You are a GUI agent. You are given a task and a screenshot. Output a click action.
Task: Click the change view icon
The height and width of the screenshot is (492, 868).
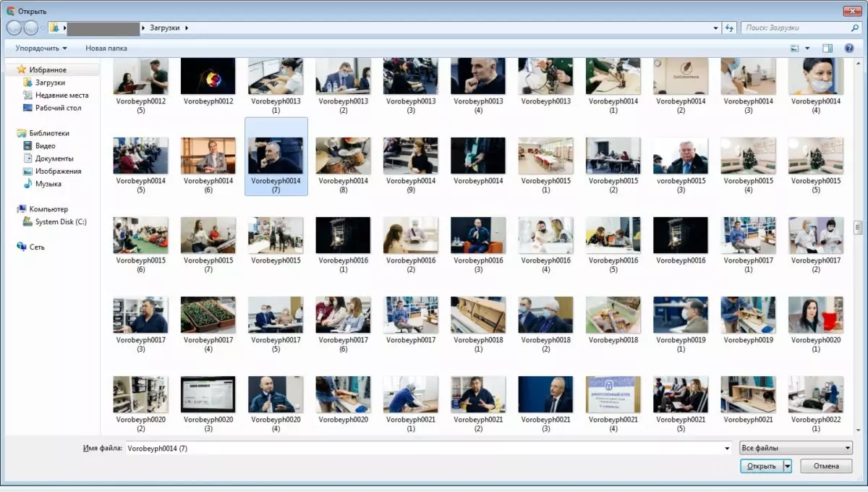pyautogui.click(x=795, y=48)
